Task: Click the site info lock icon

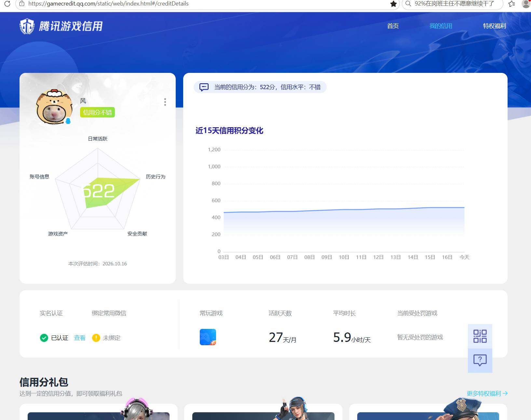Action: (22, 4)
